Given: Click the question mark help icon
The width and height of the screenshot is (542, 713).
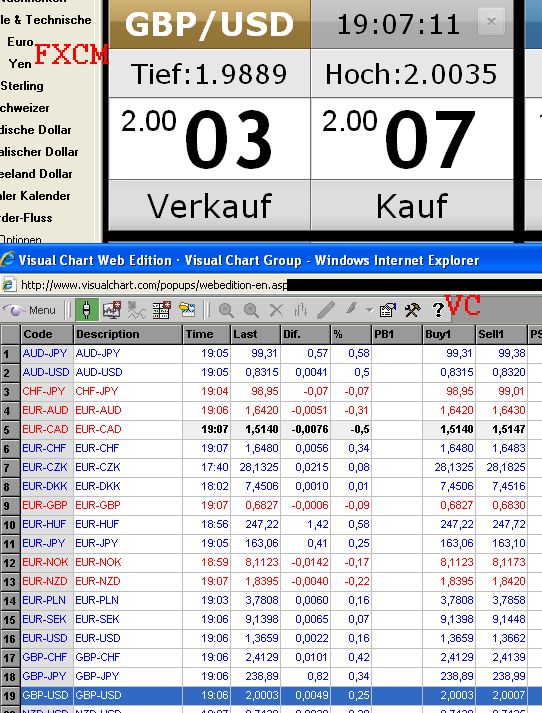Looking at the screenshot, I should pyautogui.click(x=438, y=310).
